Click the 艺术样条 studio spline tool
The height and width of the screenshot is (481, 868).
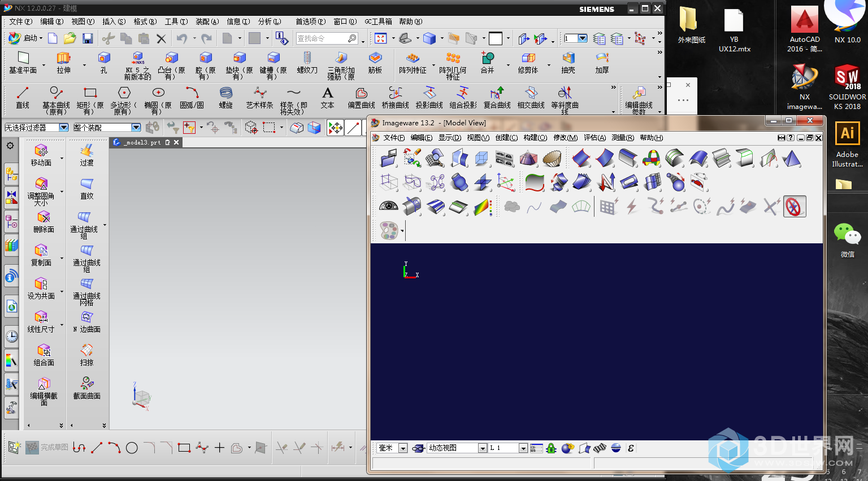[260, 98]
